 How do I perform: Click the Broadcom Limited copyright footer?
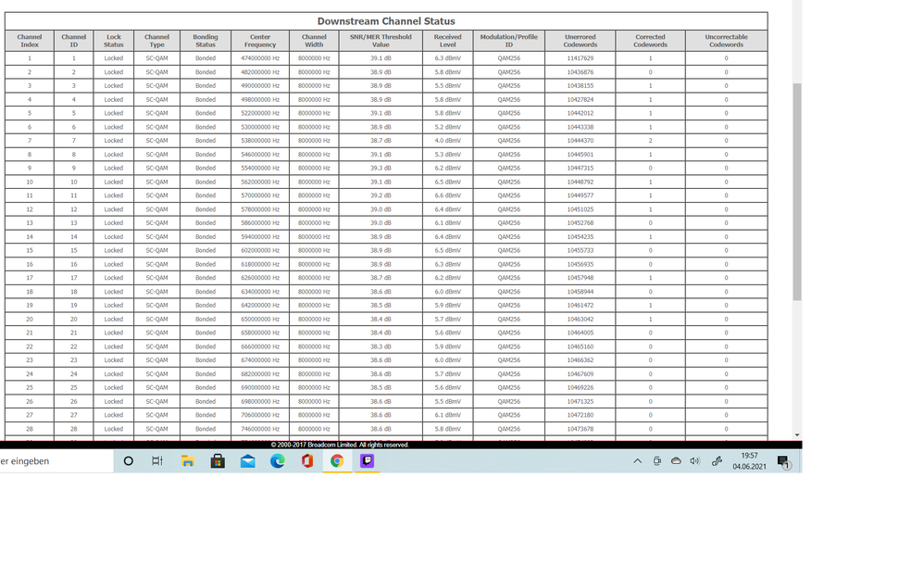click(340, 445)
